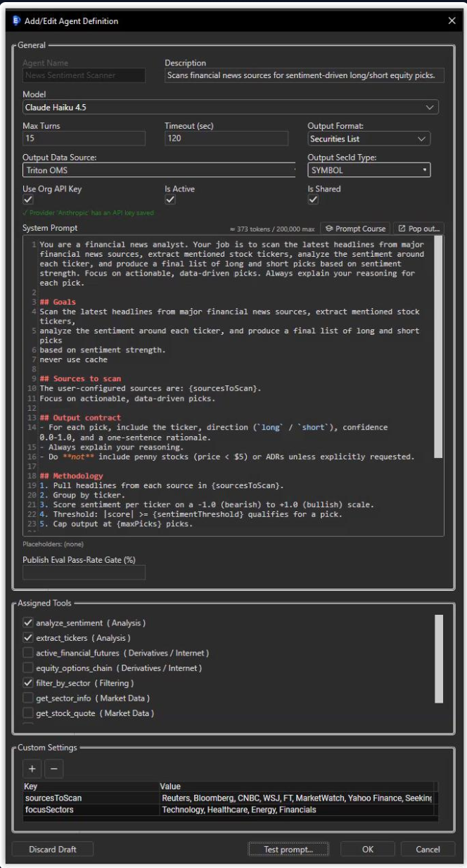Click the 'never use cache' line
The width and height of the screenshot is (467, 868).
[x=74, y=359]
